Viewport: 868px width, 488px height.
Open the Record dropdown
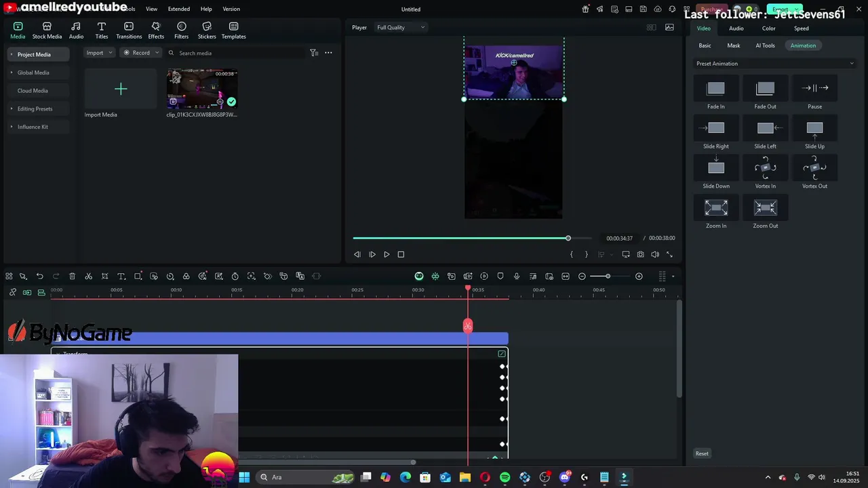pyautogui.click(x=140, y=53)
